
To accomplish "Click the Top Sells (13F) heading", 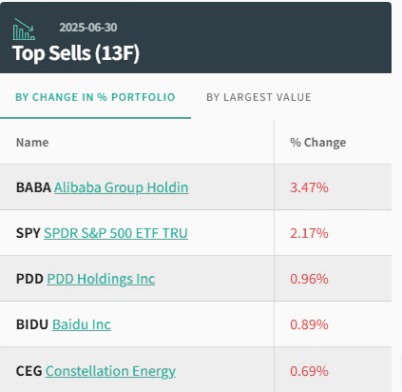I will point(76,53).
